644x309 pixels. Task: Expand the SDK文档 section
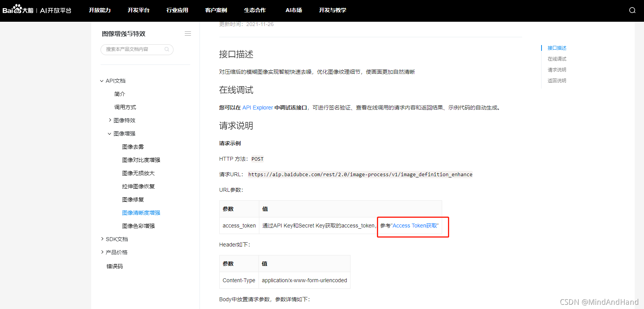[x=102, y=239]
